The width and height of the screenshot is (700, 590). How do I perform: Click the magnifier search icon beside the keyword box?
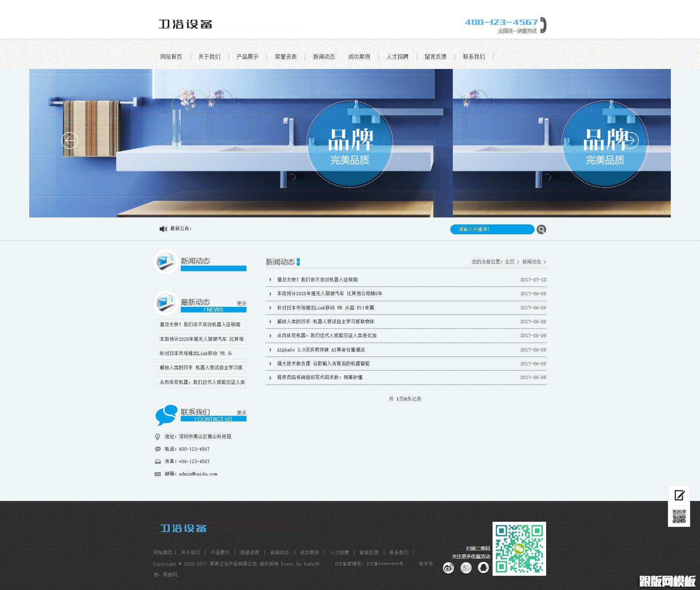[x=541, y=229]
